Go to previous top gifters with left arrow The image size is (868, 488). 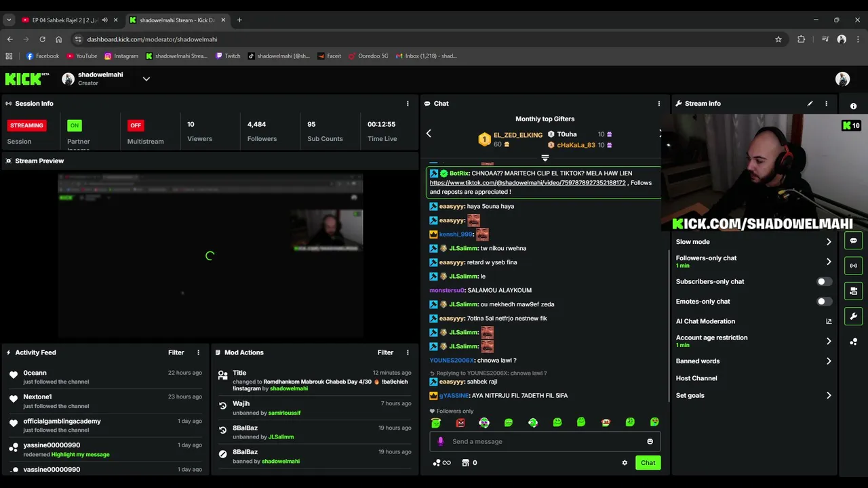tap(429, 134)
